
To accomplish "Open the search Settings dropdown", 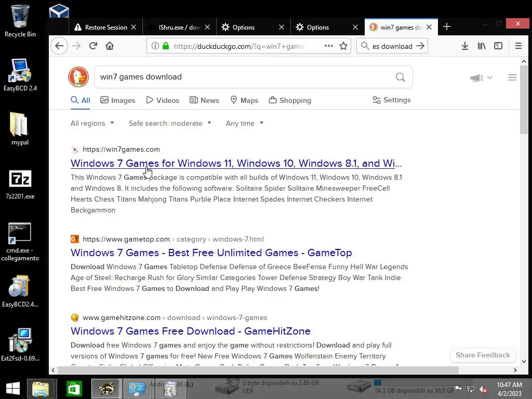I will point(392,100).
